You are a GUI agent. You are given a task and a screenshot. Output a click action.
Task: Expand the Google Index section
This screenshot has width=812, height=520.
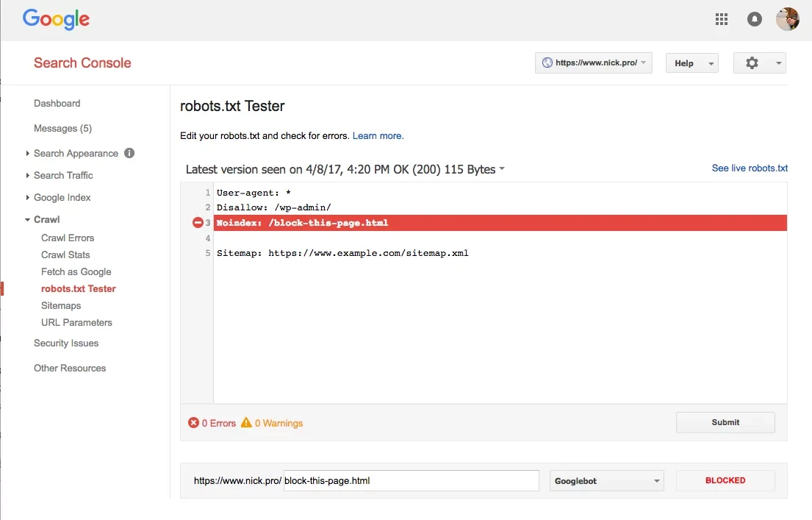62,197
